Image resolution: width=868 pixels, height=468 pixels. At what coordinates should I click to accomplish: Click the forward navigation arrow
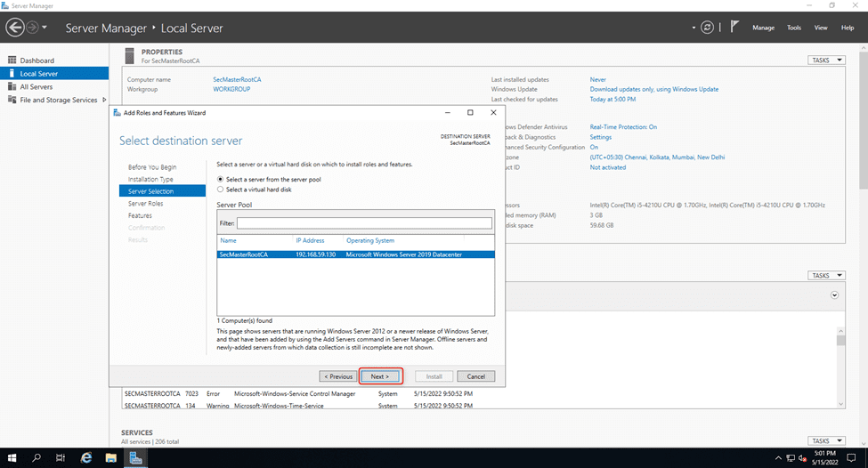point(33,27)
